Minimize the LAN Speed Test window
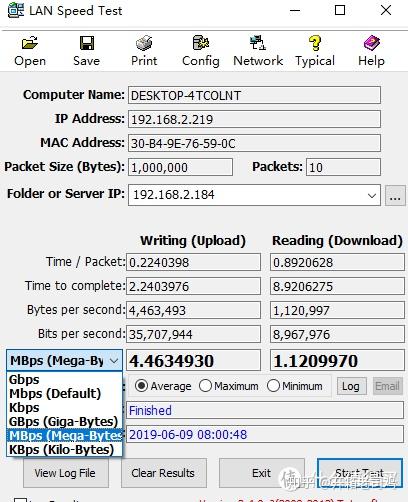This screenshot has height=502, width=408. tap(295, 10)
